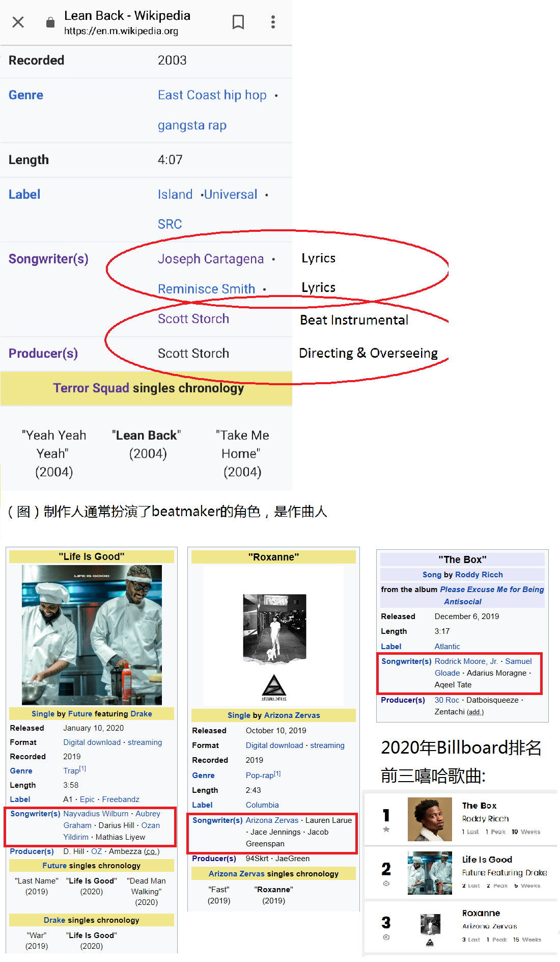Image resolution: width=560 pixels, height=962 pixels.
Task: Open the SRC label link
Action: 170,225
